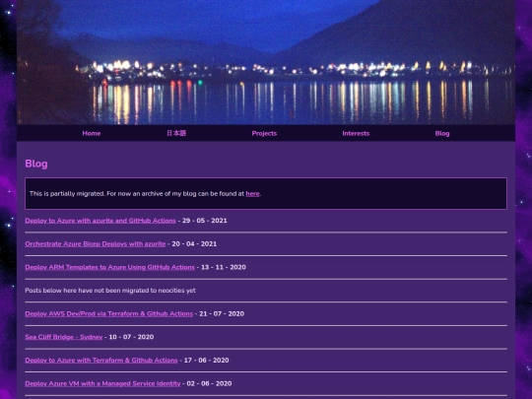Go to the Projects page
The width and height of the screenshot is (532, 399).
[264, 133]
